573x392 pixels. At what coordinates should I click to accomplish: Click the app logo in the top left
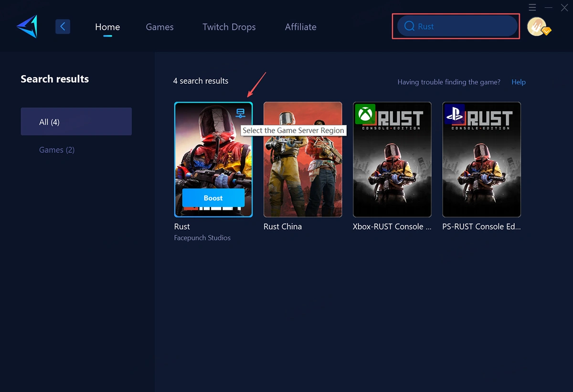pos(26,26)
